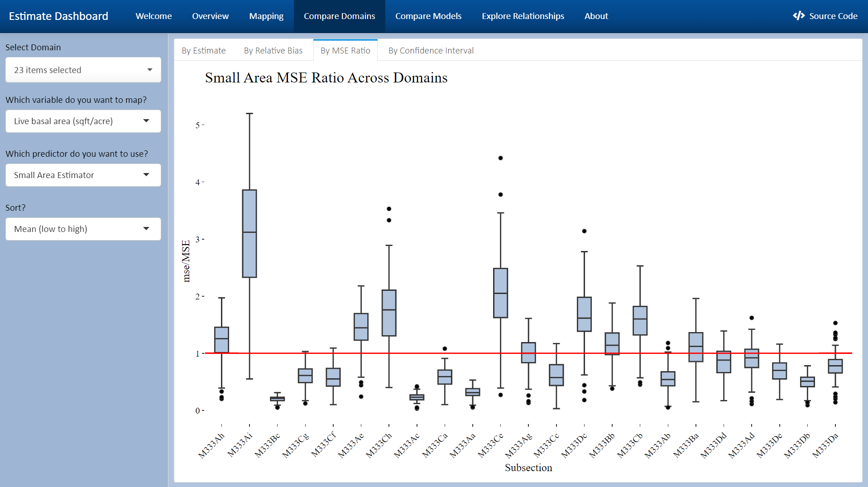Viewport: 868px width, 487px height.
Task: Expand the Live basal area variable dropdown
Action: point(83,121)
